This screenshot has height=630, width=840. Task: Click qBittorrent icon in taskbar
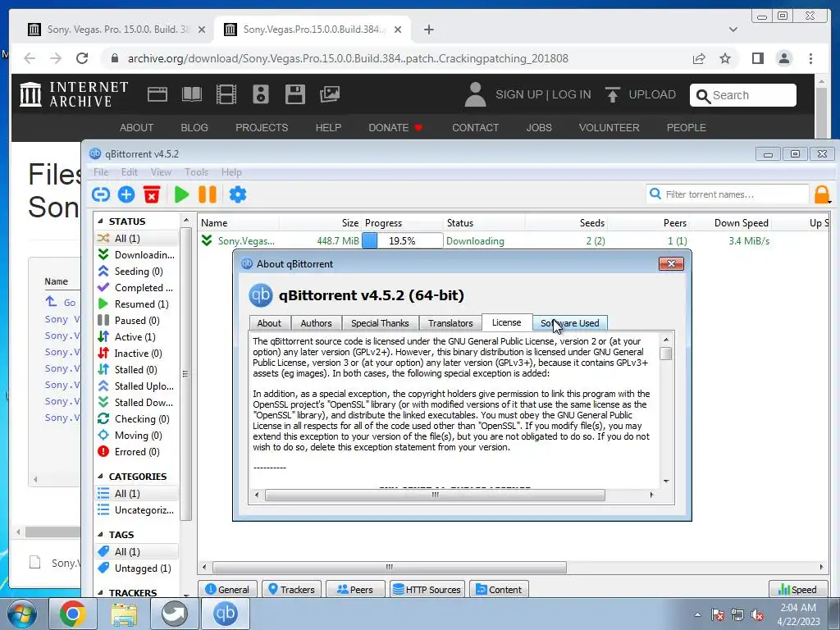225,614
